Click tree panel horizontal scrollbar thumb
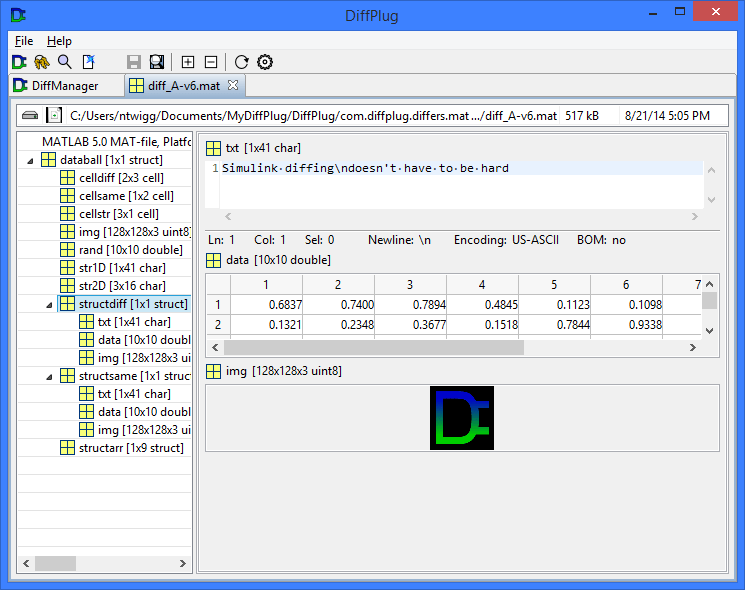 [x=56, y=563]
